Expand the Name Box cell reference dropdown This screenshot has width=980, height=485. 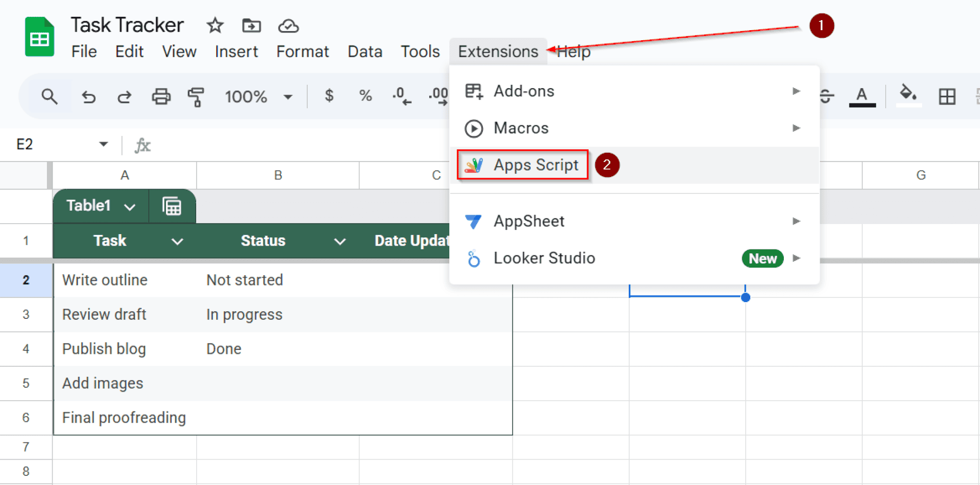pyautogui.click(x=103, y=144)
